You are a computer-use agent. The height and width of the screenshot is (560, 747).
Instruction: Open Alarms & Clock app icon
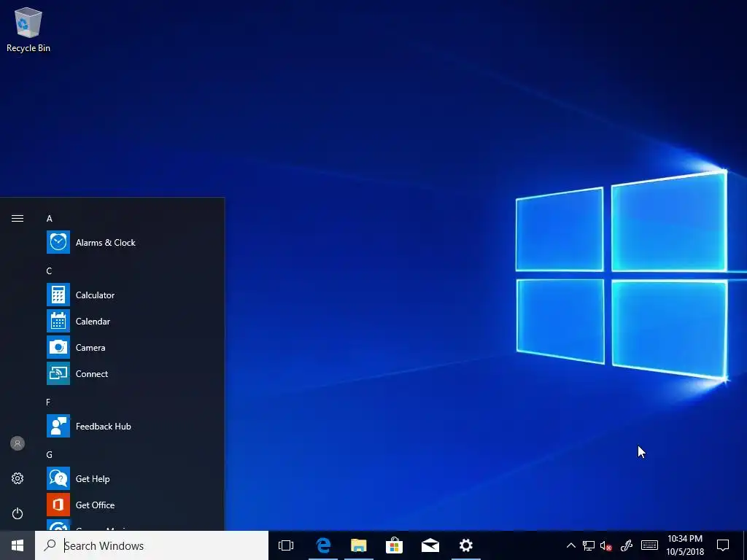(x=58, y=242)
